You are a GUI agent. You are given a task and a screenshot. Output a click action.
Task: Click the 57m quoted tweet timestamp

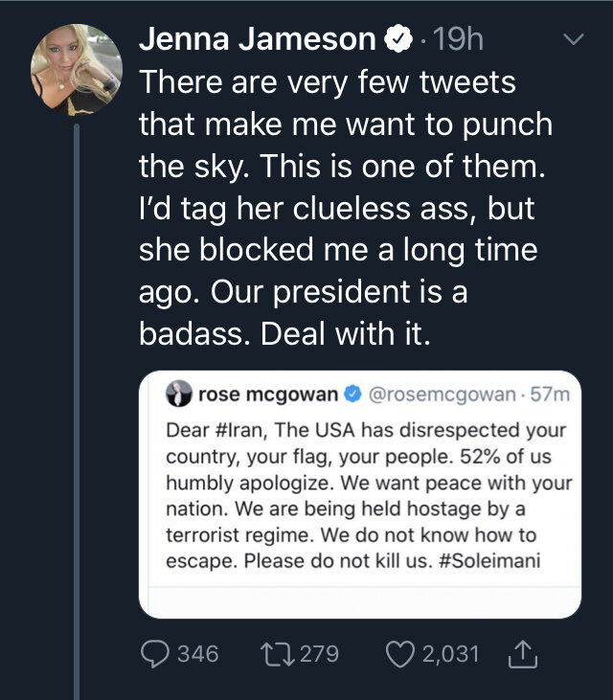550,395
